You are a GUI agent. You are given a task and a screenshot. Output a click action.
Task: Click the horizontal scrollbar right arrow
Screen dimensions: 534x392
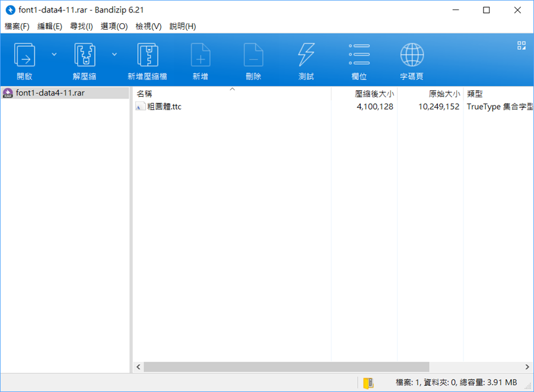527,367
